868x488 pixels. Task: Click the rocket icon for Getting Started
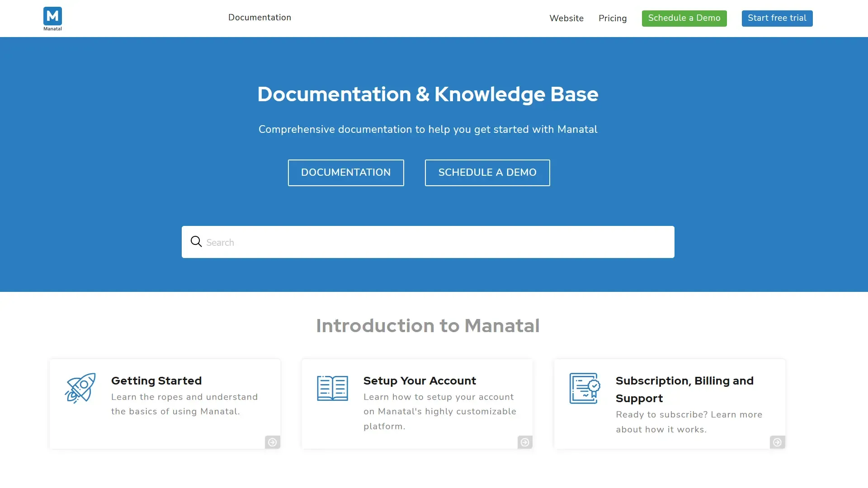coord(80,388)
